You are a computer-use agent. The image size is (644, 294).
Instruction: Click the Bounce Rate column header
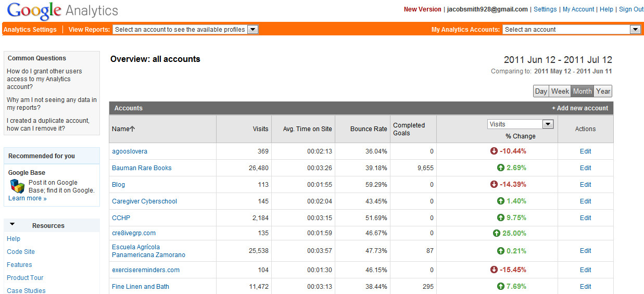coord(369,129)
